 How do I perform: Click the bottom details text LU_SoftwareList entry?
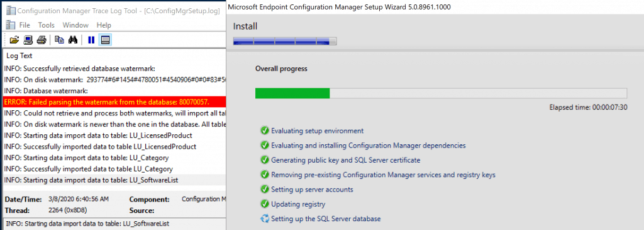(87, 224)
